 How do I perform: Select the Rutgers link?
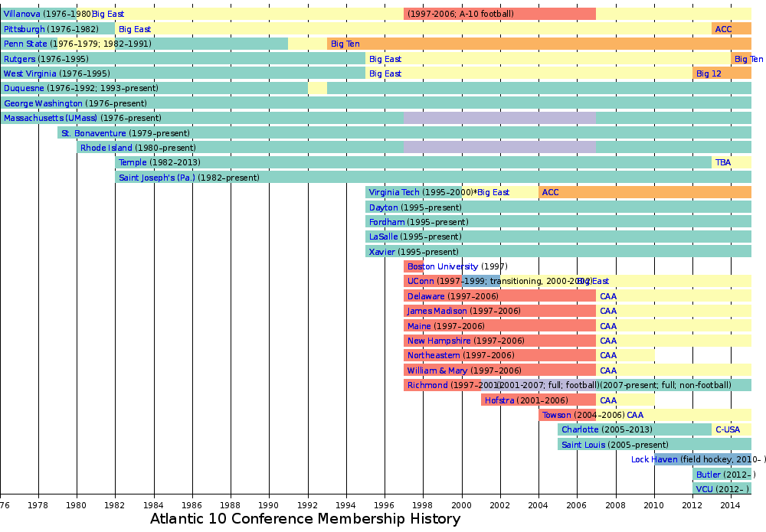point(20,59)
